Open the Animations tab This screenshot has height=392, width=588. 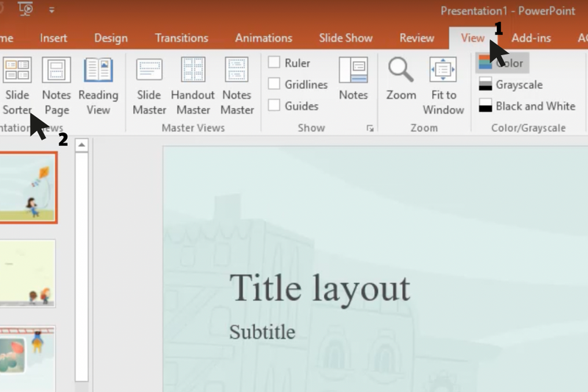(x=264, y=38)
